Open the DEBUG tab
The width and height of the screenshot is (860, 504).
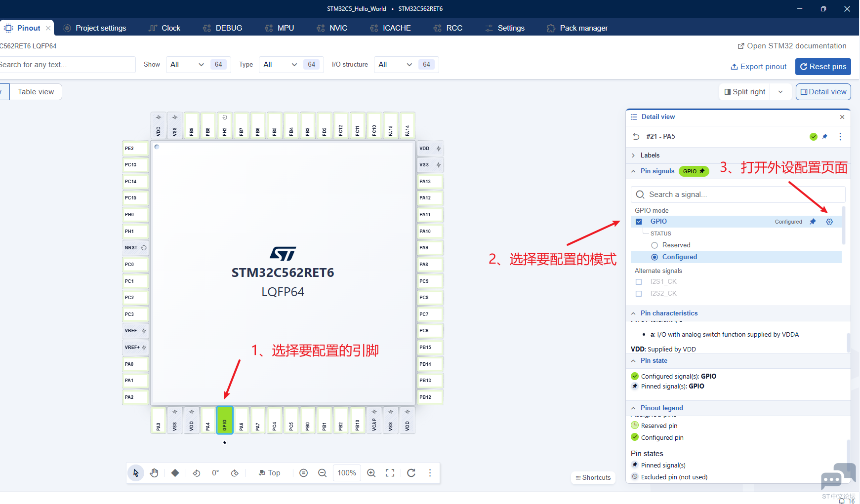pyautogui.click(x=223, y=28)
